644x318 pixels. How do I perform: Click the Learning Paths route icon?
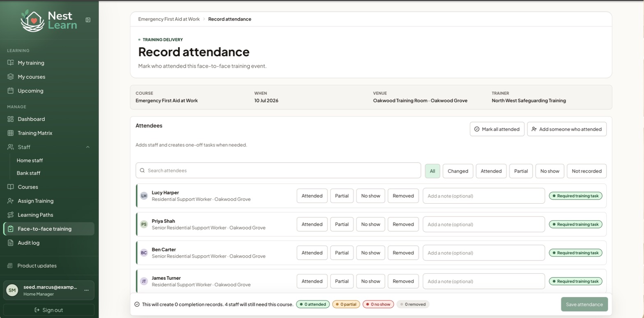pyautogui.click(x=11, y=215)
